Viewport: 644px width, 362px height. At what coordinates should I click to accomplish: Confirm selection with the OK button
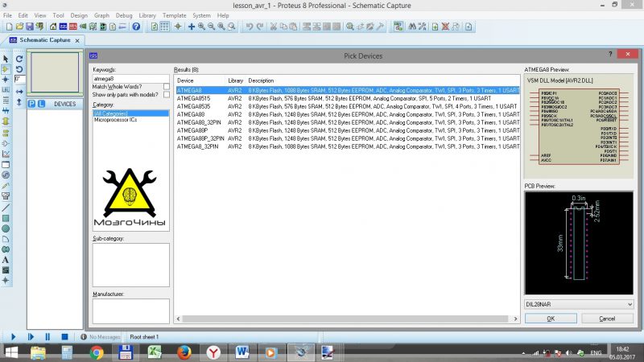(x=551, y=319)
